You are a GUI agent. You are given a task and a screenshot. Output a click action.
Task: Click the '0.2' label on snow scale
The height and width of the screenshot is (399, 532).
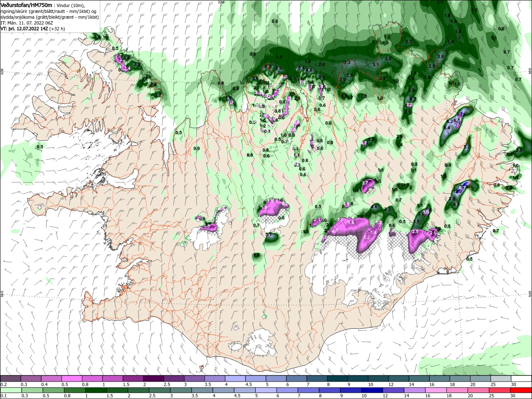click(3, 384)
